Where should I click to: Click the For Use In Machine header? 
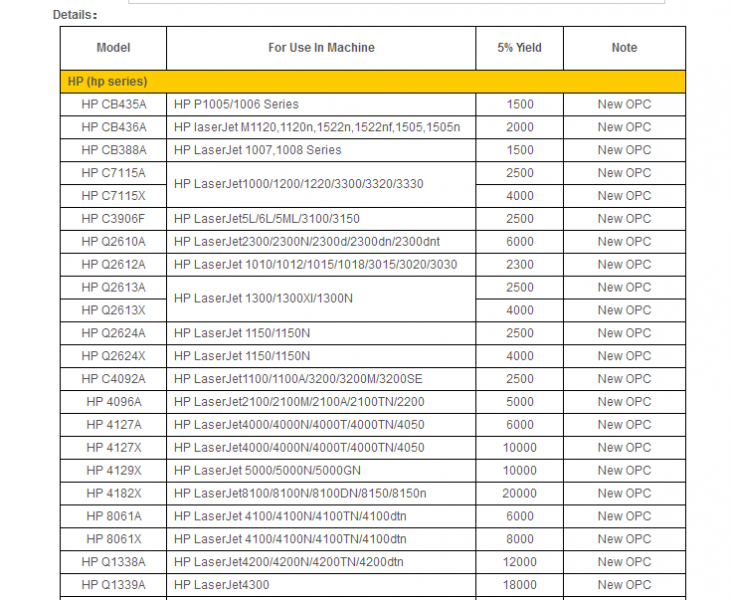point(321,48)
